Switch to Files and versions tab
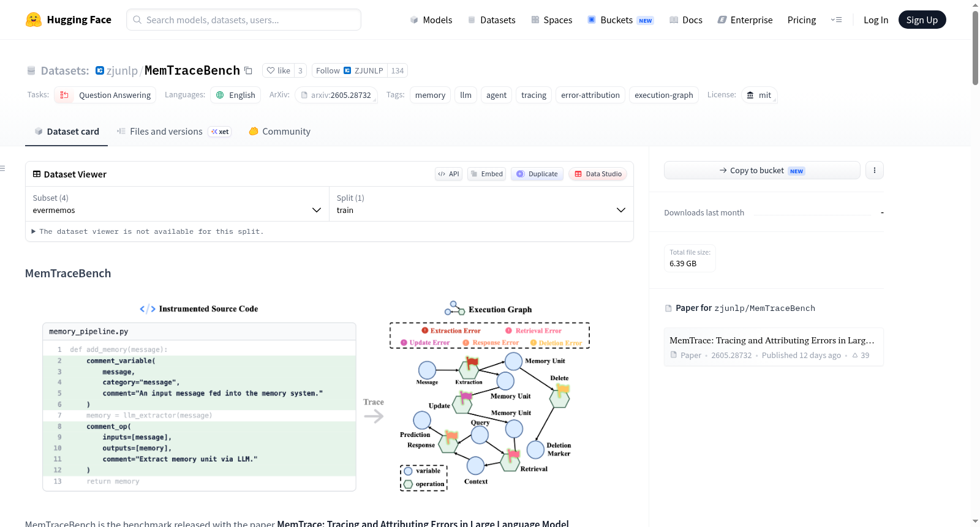980x527 pixels. tap(174, 131)
